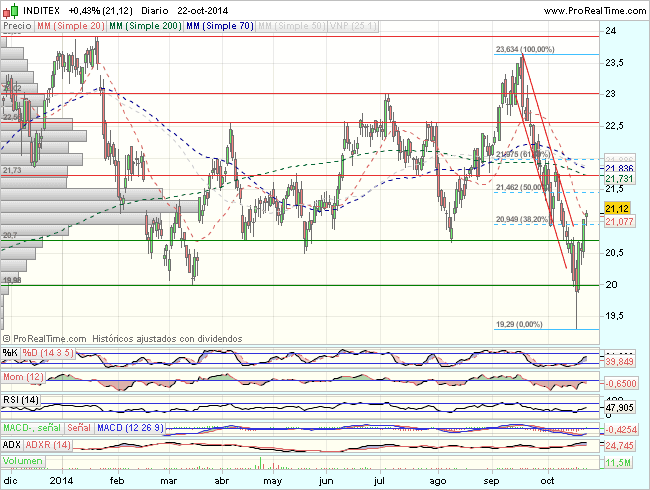
Task: Select the Mom (12) indicator label
Action: pos(23,377)
